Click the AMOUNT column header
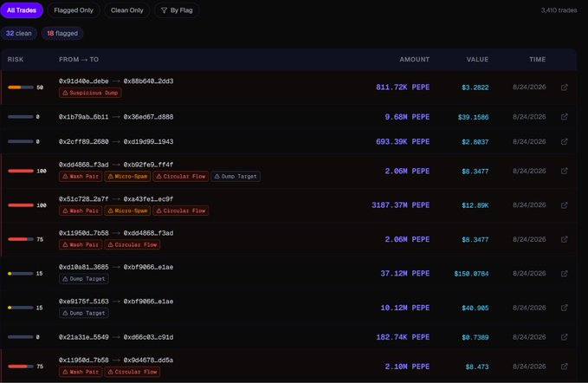Screen dimensions: 588x383 [x=415, y=59]
